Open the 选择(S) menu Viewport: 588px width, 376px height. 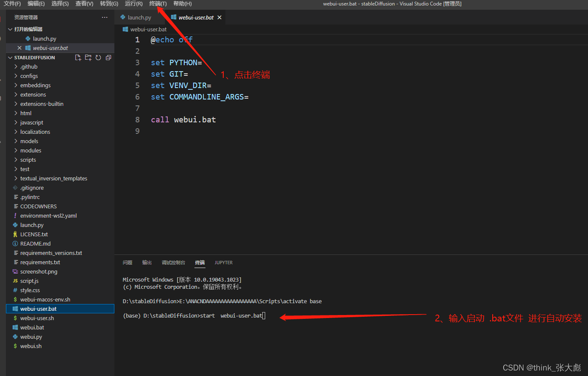tap(60, 3)
